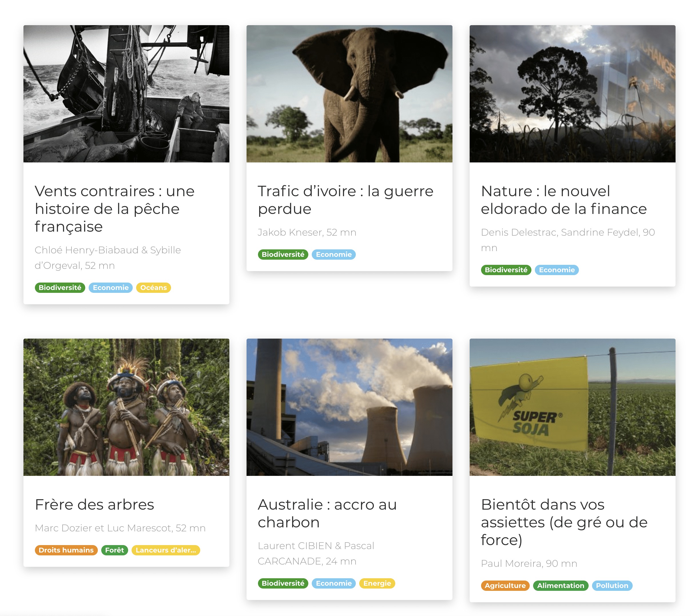
Task: Select Biodiversité tag on Vents contraires card
Action: pos(60,288)
